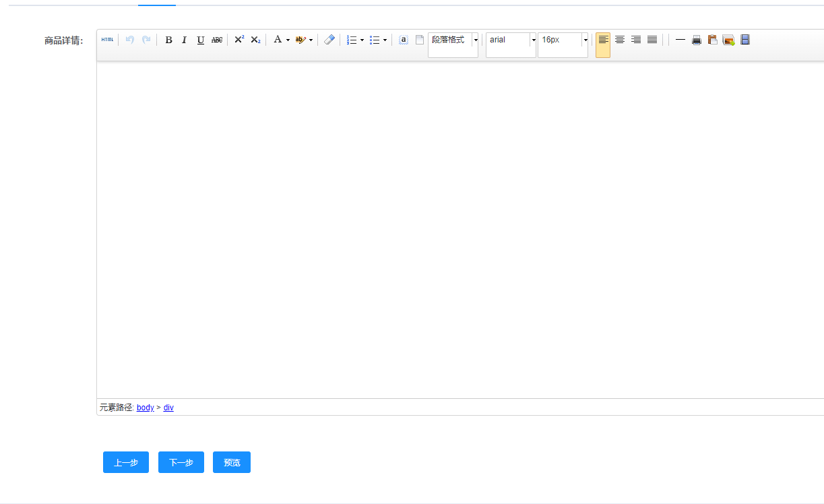Click inside the rich text editing area
The image size is (824, 504).
click(x=460, y=230)
